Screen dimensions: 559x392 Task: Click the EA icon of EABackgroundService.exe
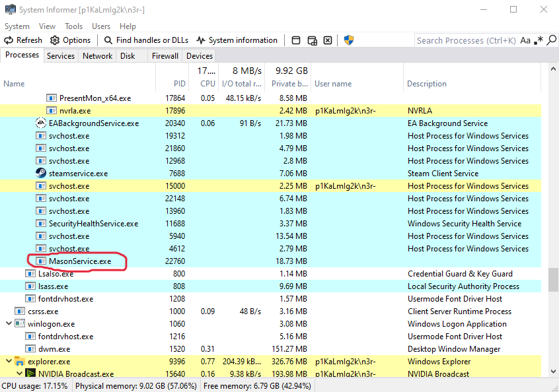tap(41, 123)
